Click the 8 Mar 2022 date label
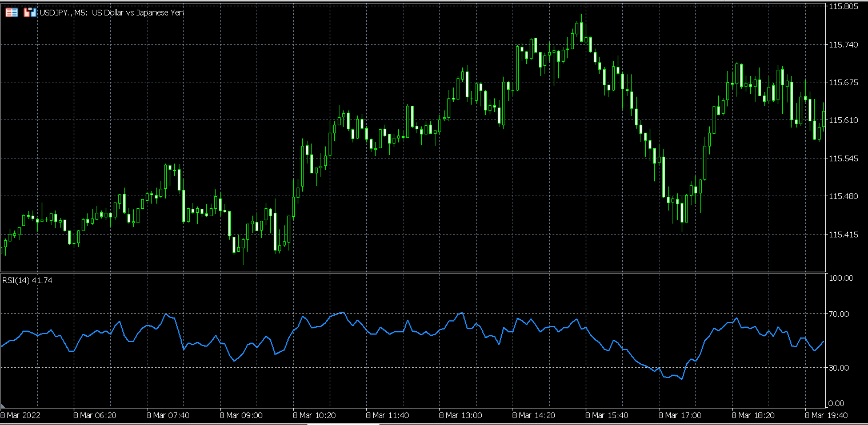This screenshot has height=425, width=868. (20, 415)
